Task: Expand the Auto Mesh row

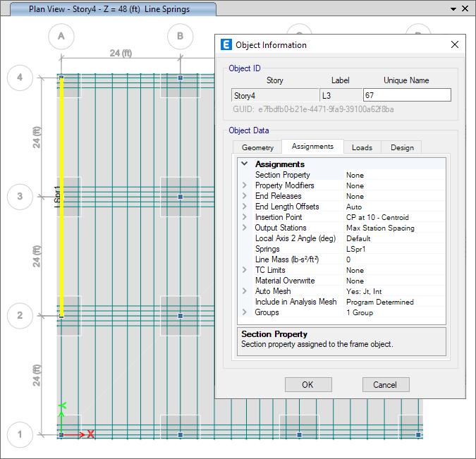Action: (245, 291)
